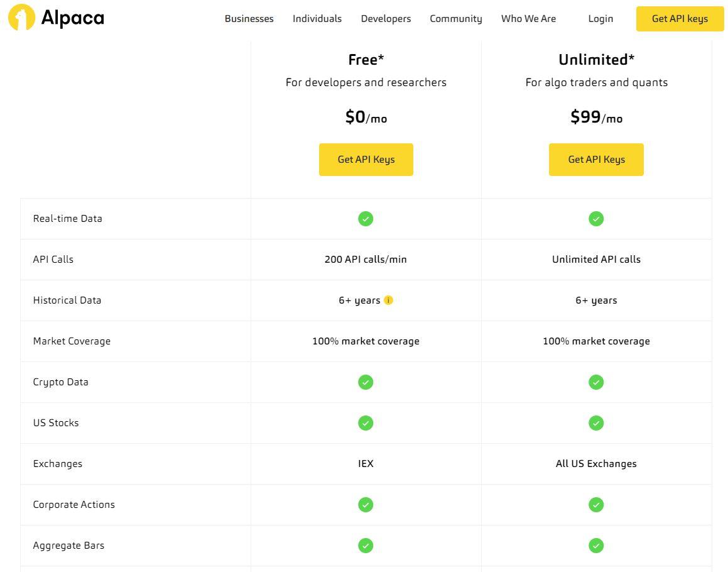Open the Businesses navigation menu
728x572 pixels.
pyautogui.click(x=249, y=19)
